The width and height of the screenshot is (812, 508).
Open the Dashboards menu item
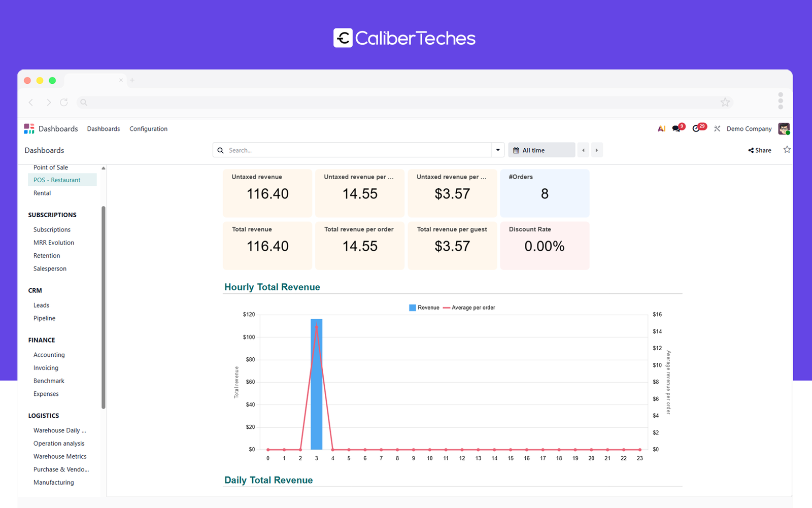[x=104, y=129]
